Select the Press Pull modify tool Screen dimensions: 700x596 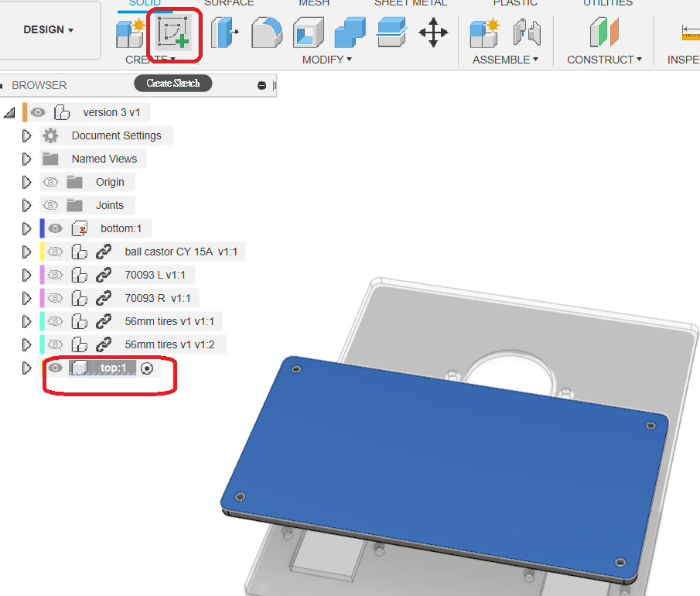(307, 34)
